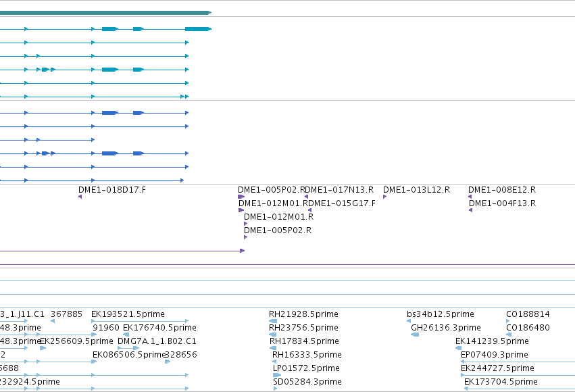Select the EK086506.5prime label
The image size is (575, 392).
point(129,355)
